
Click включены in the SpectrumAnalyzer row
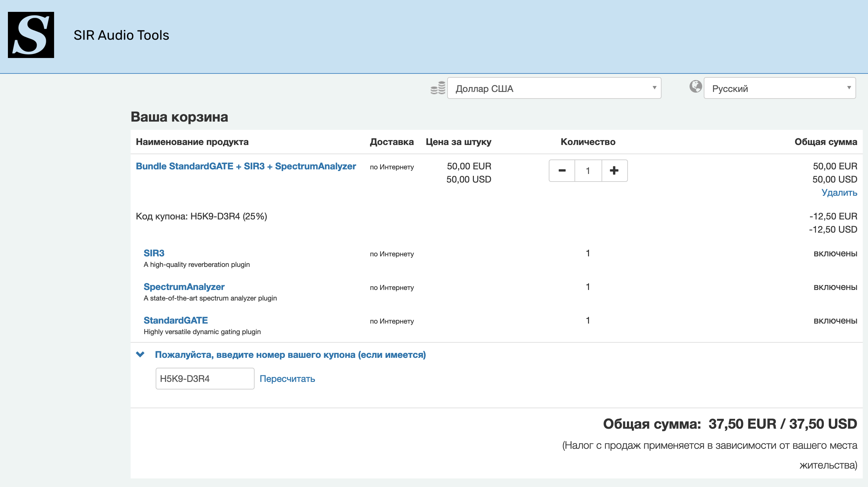(835, 287)
